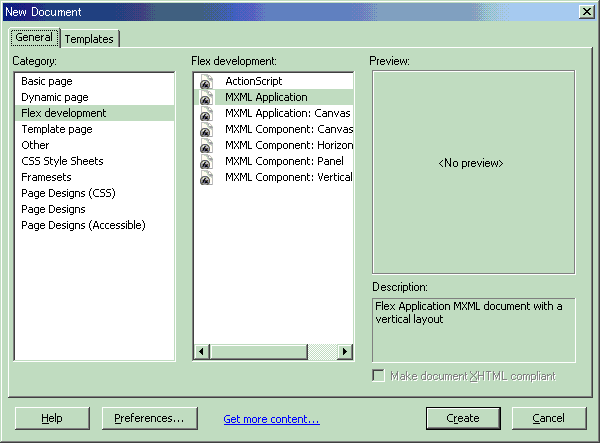Switch to the General tab
This screenshot has height=443, width=600.
(x=34, y=37)
